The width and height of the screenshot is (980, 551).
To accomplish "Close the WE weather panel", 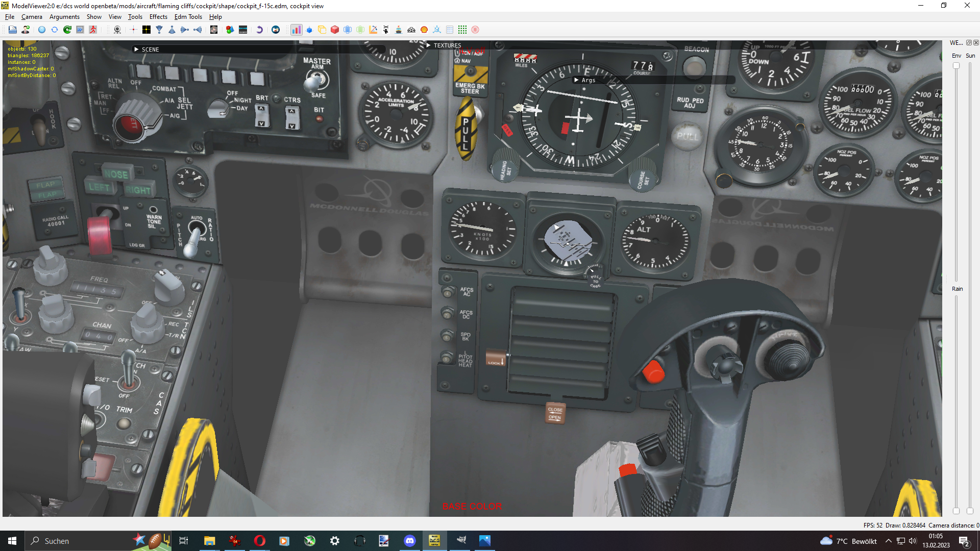I will (976, 43).
